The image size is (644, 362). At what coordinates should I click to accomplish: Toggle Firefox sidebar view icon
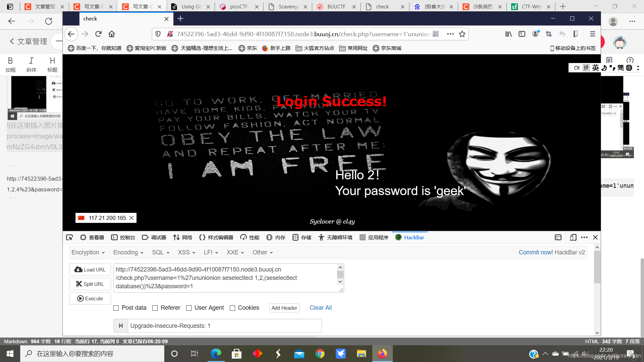[x=522, y=34]
